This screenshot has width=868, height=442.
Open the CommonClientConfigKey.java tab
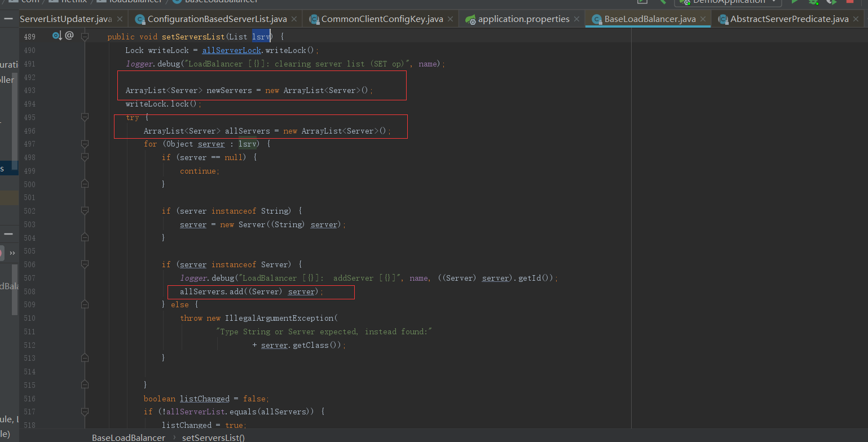pyautogui.click(x=382, y=19)
